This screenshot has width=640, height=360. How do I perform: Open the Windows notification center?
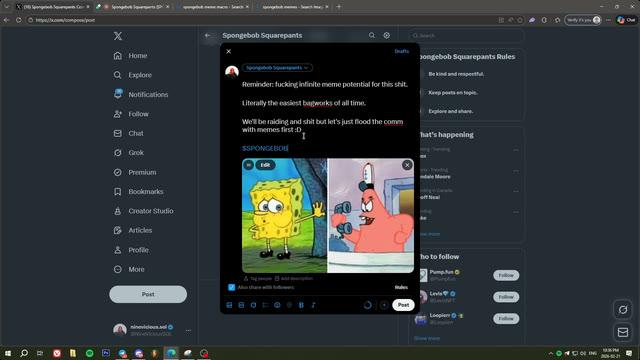629,353
